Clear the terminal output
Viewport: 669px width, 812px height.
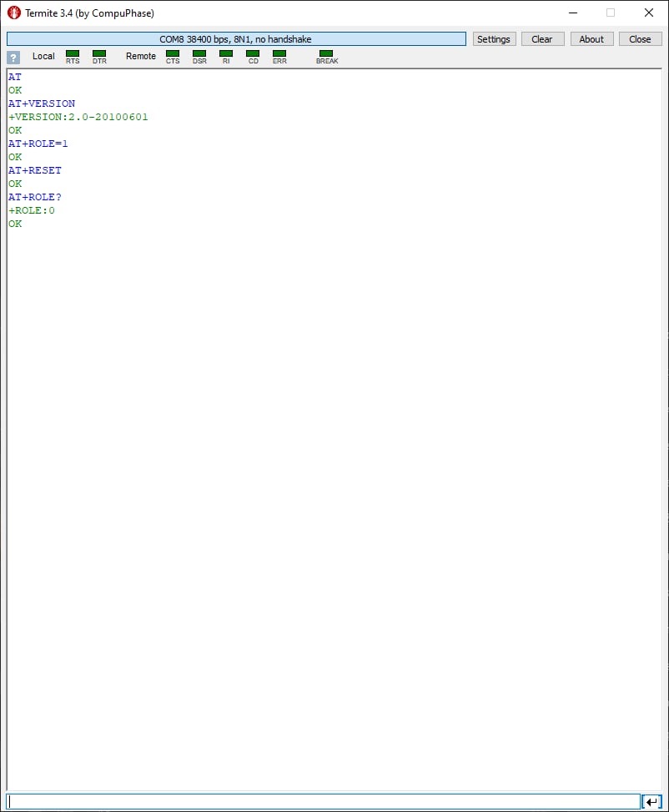(542, 39)
